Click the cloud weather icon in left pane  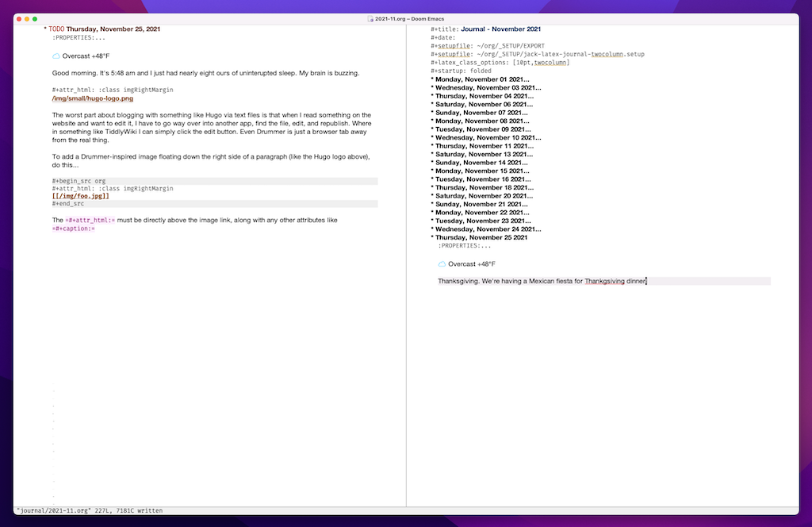pyautogui.click(x=56, y=56)
